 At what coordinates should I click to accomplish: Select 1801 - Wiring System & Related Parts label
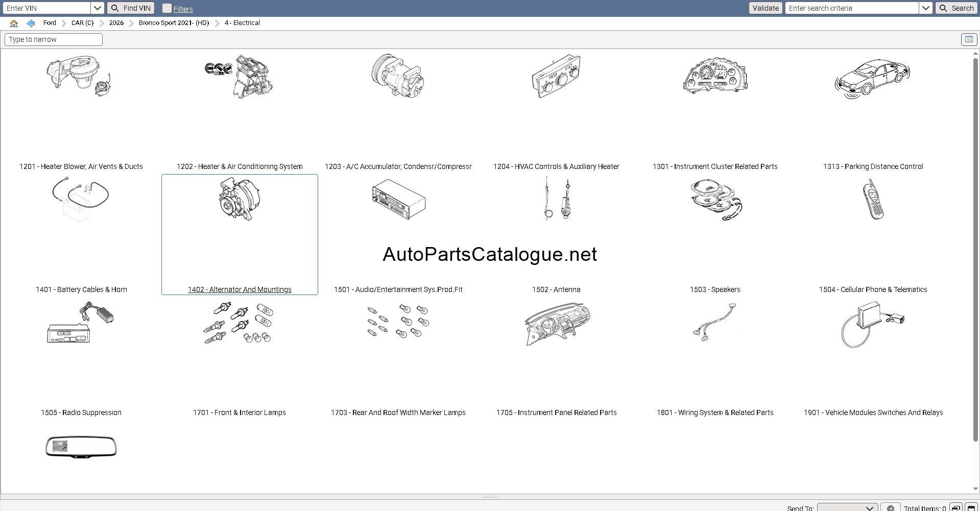715,412
